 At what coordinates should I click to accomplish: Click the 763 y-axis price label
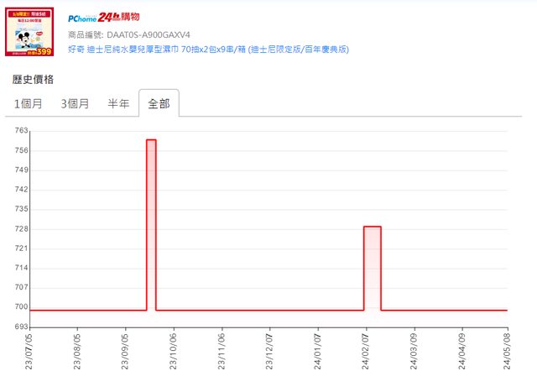click(x=21, y=131)
